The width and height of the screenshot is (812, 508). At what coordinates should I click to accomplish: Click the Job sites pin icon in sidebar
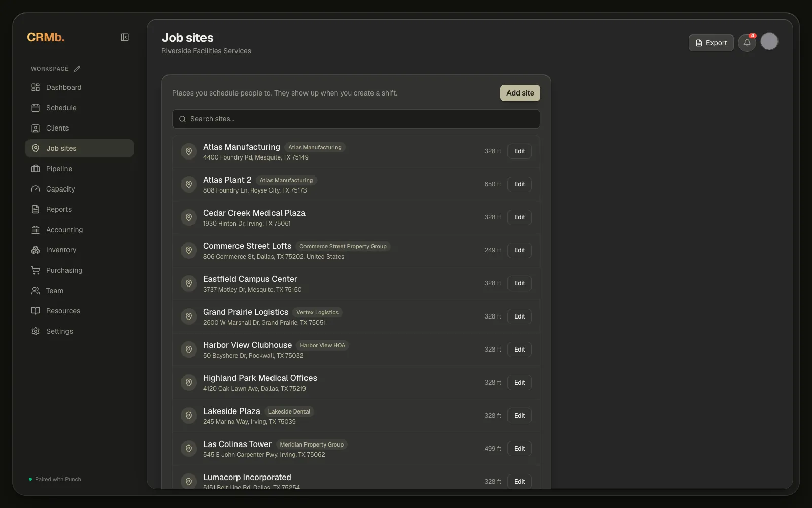click(36, 148)
